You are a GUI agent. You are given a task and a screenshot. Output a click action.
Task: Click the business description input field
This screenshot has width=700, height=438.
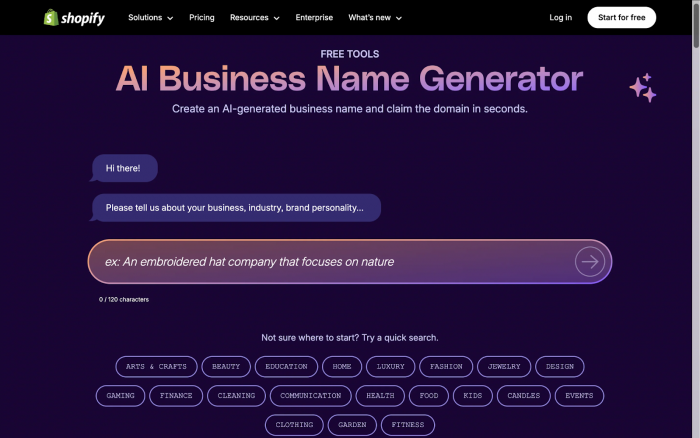click(330, 262)
